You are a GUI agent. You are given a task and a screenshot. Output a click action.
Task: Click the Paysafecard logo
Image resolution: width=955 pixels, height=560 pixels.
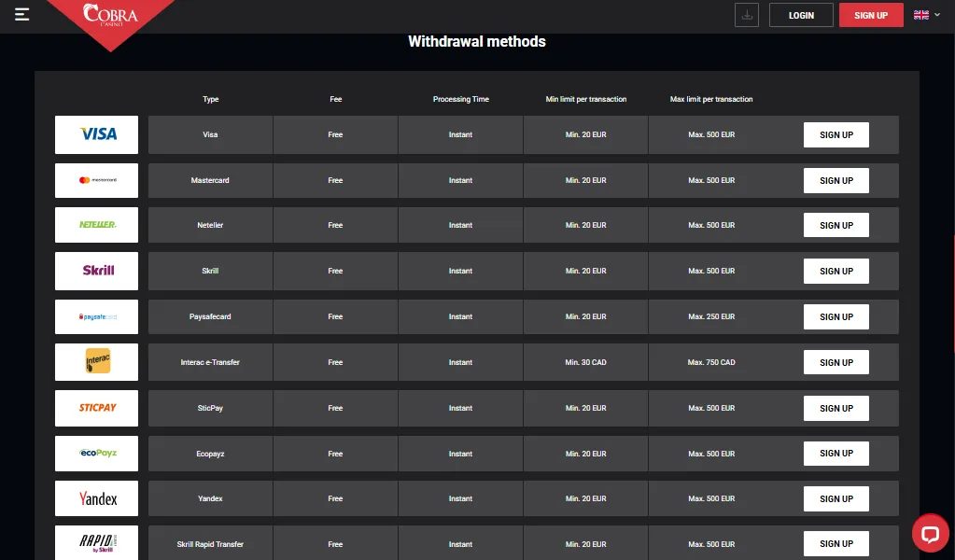pos(97,316)
